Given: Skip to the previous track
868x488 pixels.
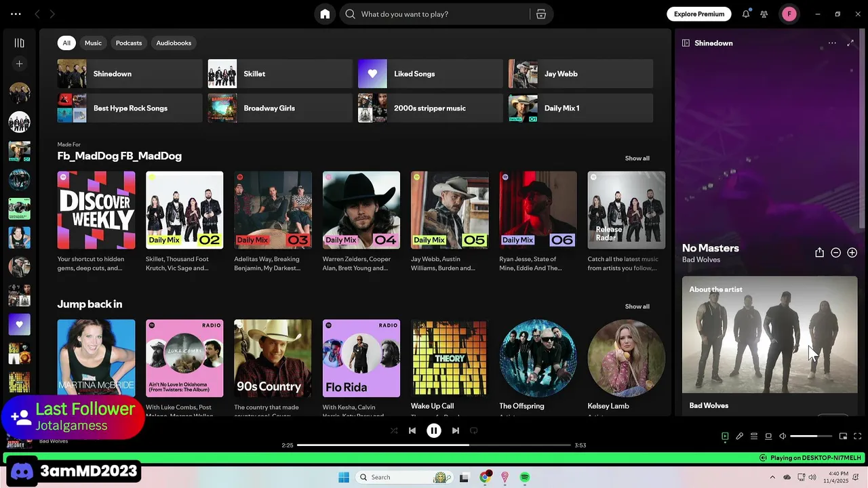Looking at the screenshot, I should coord(412,430).
